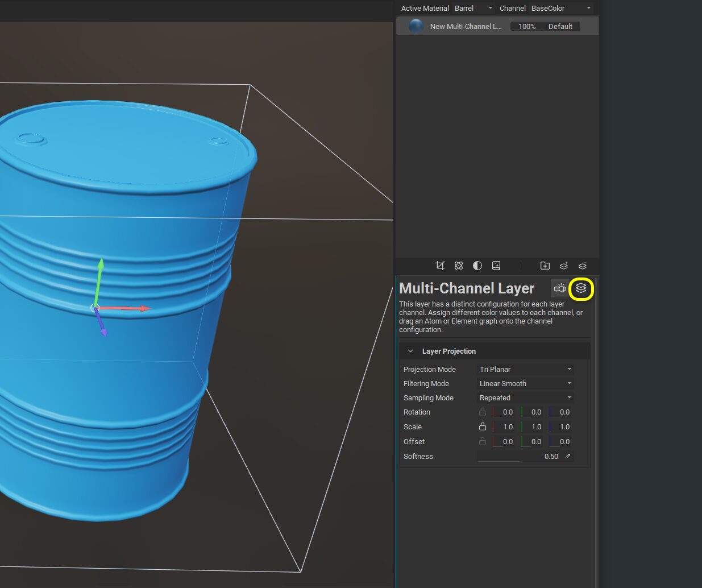This screenshot has width=702, height=588.
Task: Toggle the Rotation lock
Action: 483,412
